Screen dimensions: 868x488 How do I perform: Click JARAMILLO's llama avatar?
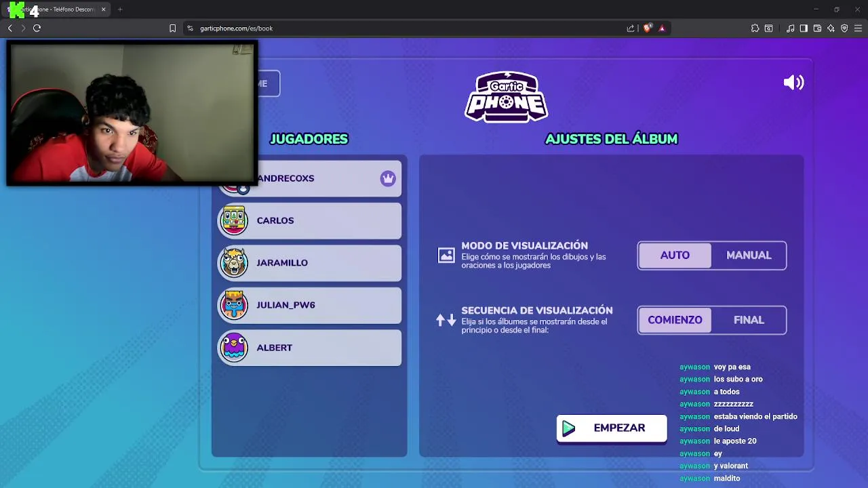point(234,263)
